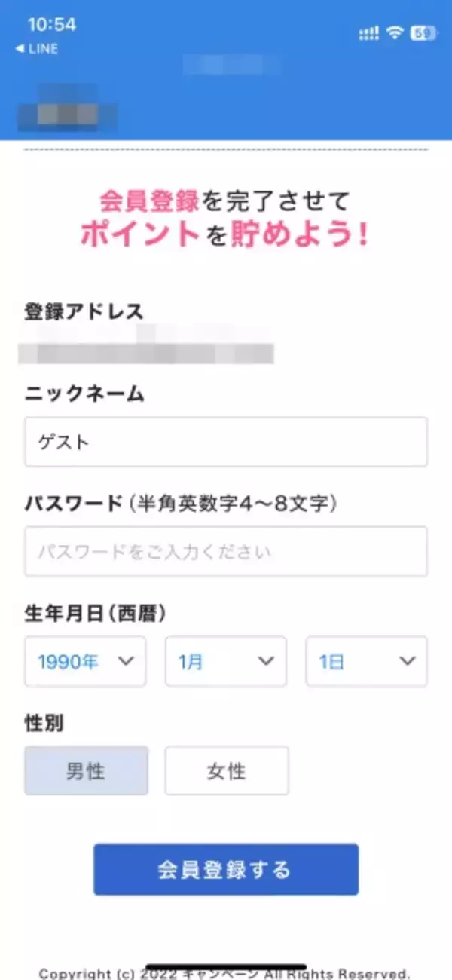
Task: Tap the Wi-Fi status icon
Action: (393, 32)
